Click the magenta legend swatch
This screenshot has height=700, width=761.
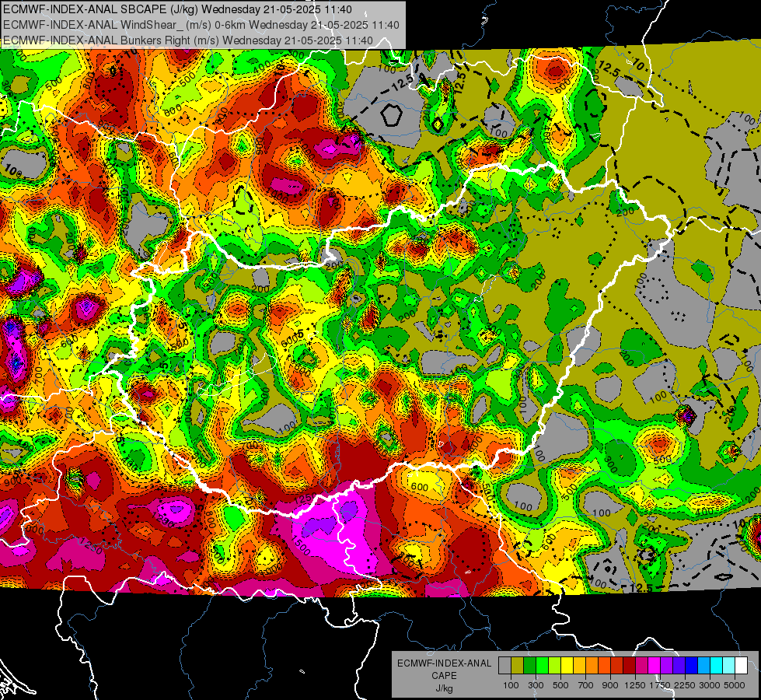tap(655, 666)
